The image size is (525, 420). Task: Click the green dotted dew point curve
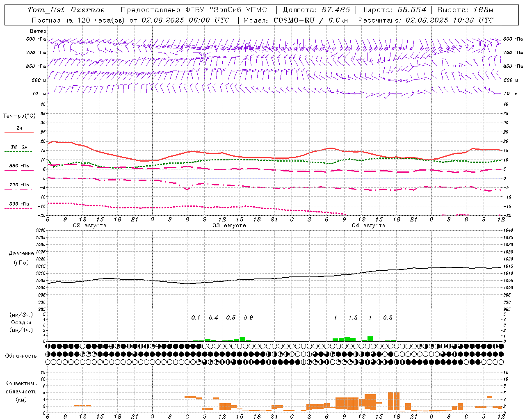[x=274, y=160]
